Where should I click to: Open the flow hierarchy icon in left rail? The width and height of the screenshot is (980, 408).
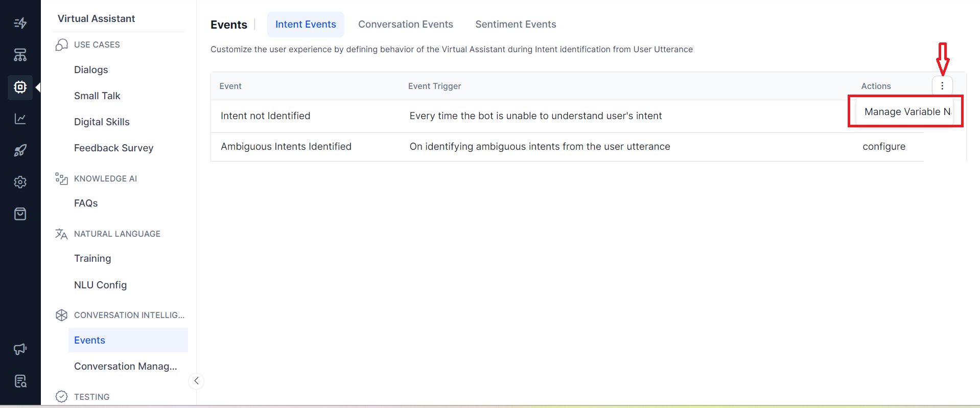(20, 55)
